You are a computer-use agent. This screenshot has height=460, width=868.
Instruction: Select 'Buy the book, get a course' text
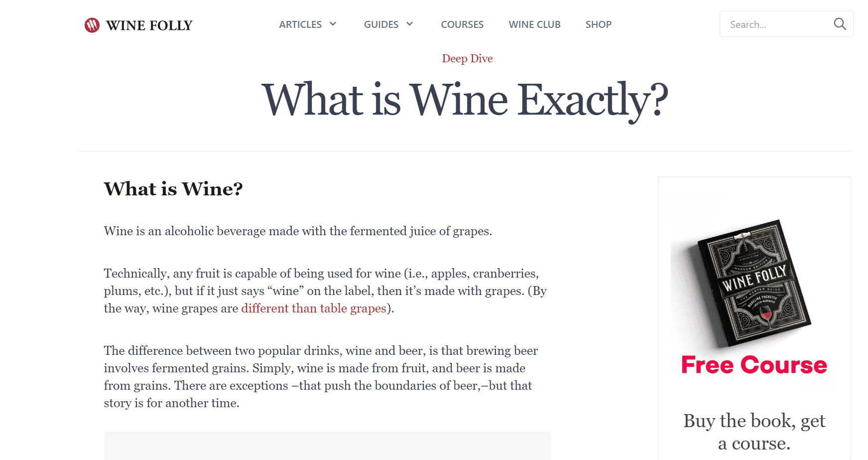click(754, 432)
